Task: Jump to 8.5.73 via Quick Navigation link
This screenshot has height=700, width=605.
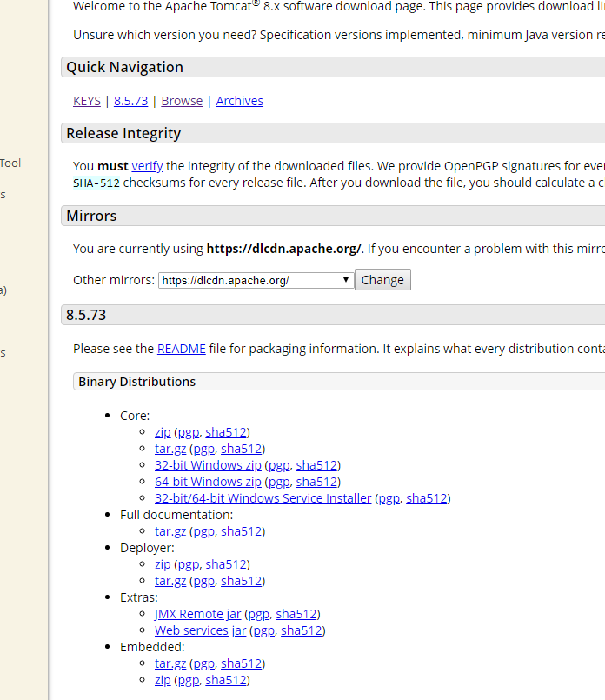Action: pos(130,101)
